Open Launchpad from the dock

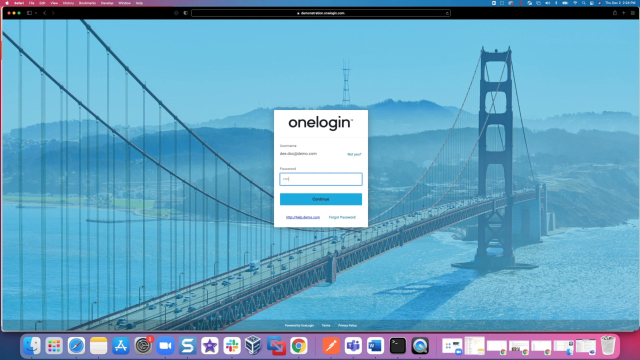pos(54,346)
